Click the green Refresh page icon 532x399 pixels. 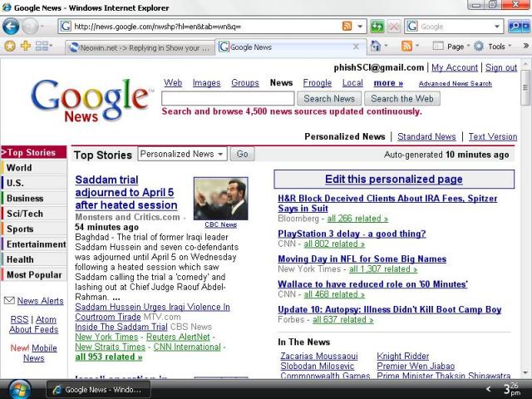(x=377, y=26)
